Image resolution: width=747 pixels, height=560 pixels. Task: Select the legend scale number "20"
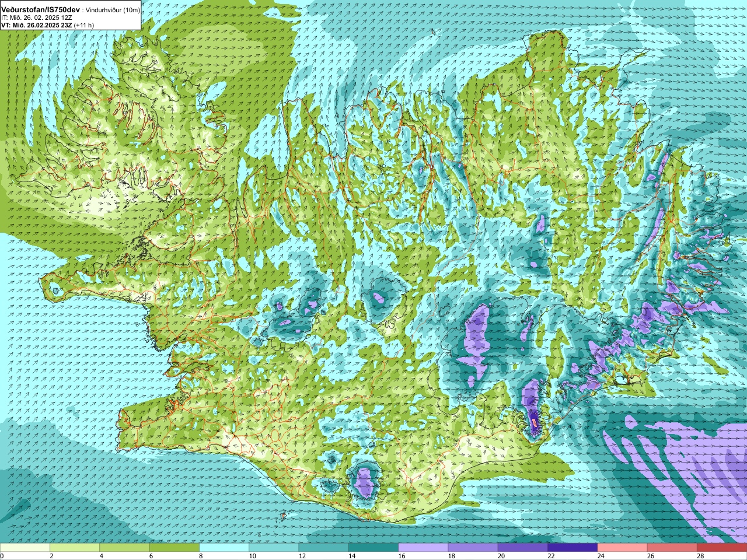tap(501, 556)
